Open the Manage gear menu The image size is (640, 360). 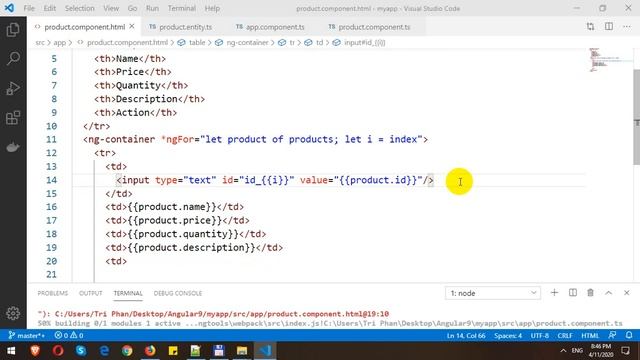point(13,313)
